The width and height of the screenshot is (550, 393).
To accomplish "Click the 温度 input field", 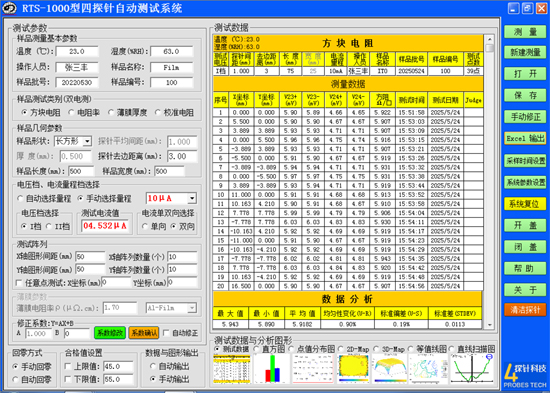I will pos(77,52).
